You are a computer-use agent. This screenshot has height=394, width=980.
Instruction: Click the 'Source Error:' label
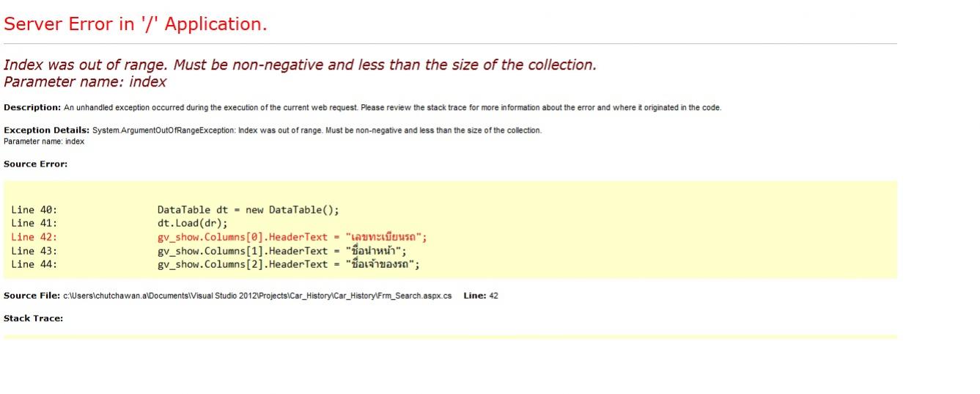(x=35, y=164)
